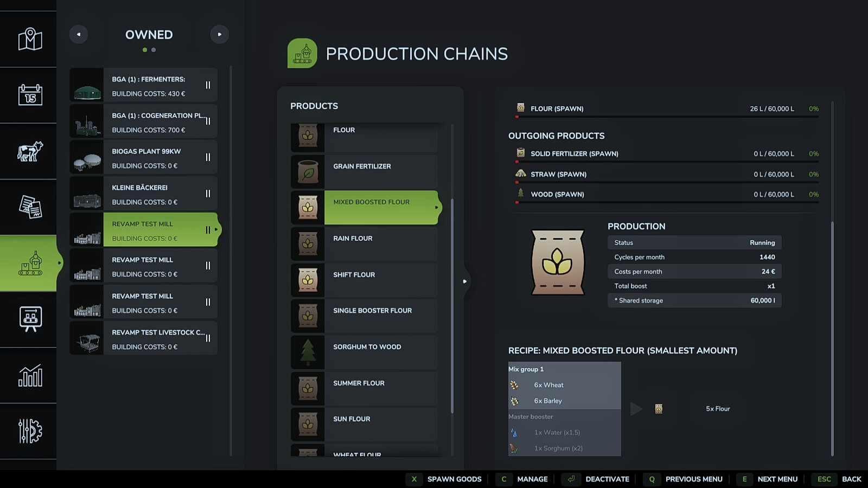Select the BGA (1) : Fermenters production
Image resolution: width=868 pixels, height=488 pixels.
pos(144,85)
